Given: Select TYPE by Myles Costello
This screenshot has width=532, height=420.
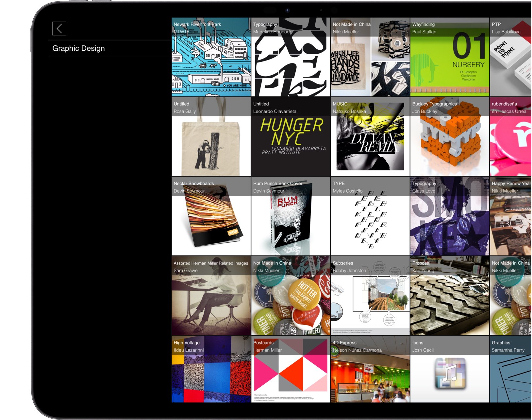Looking at the screenshot, I should 370,217.
